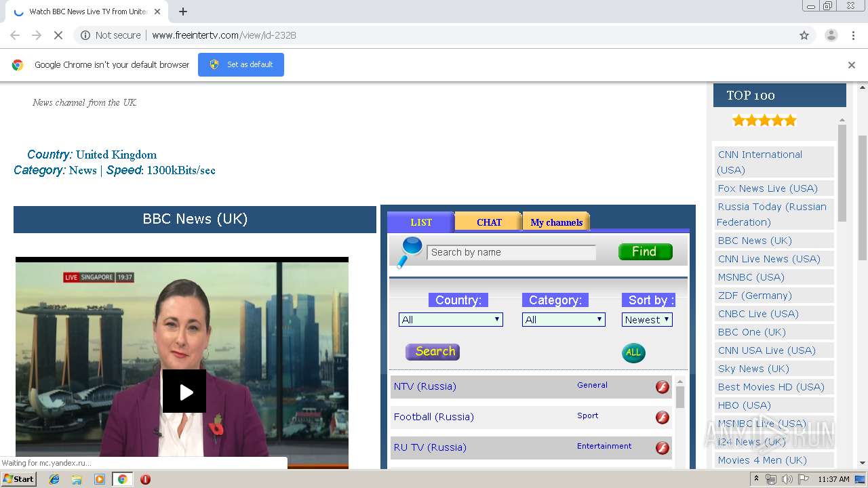Bookmark this page with star icon

tap(804, 35)
